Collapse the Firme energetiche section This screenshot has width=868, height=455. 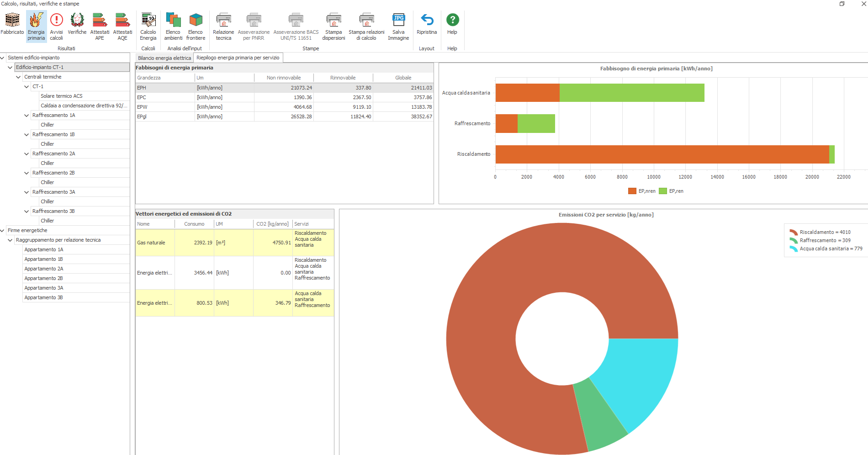pyautogui.click(x=3, y=231)
